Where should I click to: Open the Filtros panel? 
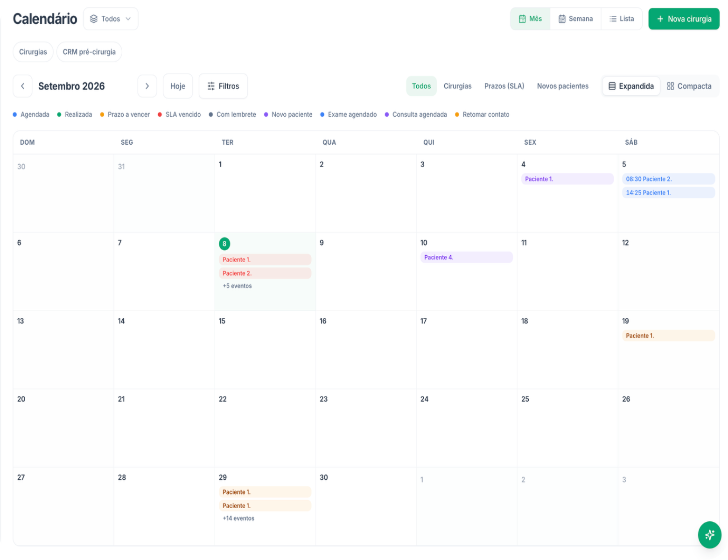223,86
